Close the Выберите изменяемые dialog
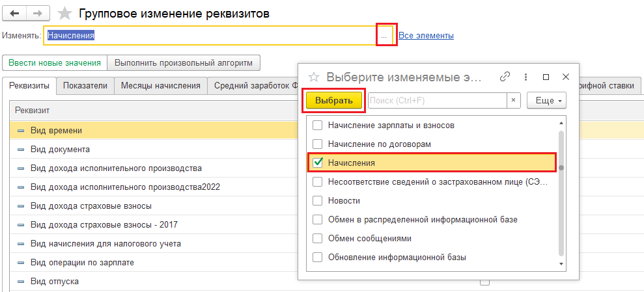Screen dimensions: 644x292 (x=566, y=77)
